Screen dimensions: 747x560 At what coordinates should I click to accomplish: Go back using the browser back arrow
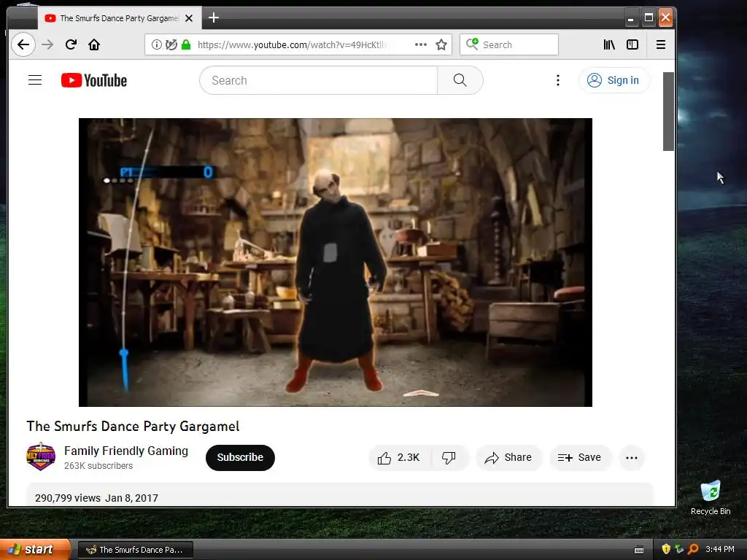(x=23, y=44)
